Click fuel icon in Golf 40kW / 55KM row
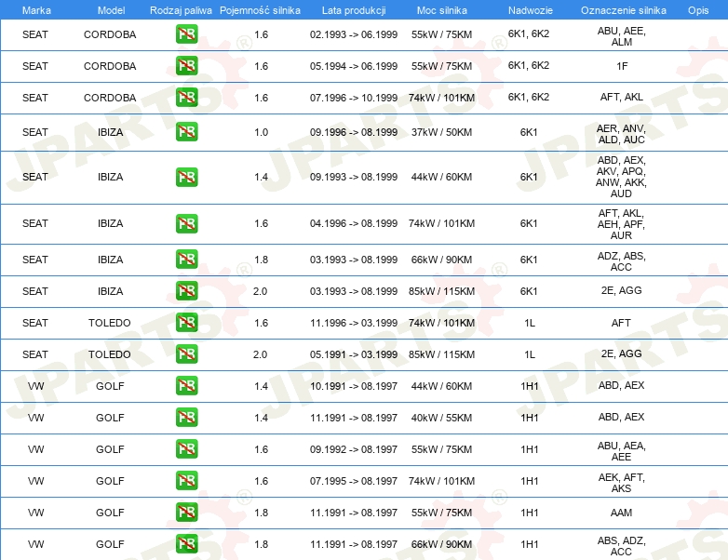 tap(186, 417)
